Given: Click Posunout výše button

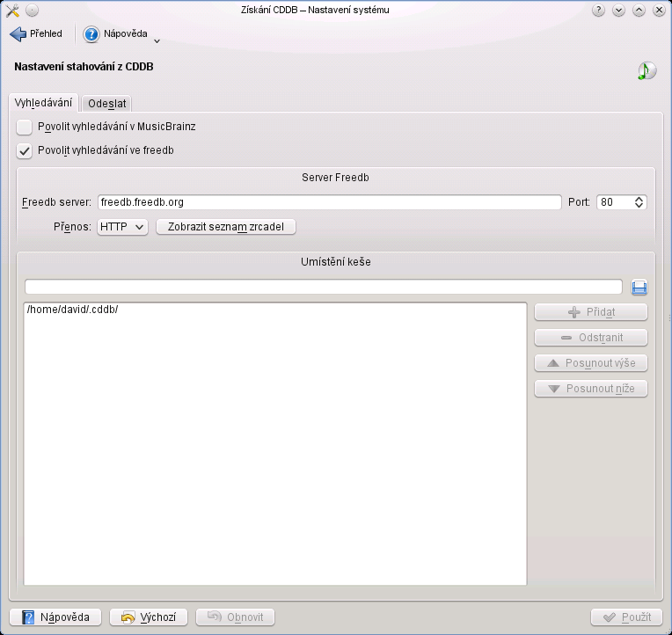Looking at the screenshot, I should 590,363.
